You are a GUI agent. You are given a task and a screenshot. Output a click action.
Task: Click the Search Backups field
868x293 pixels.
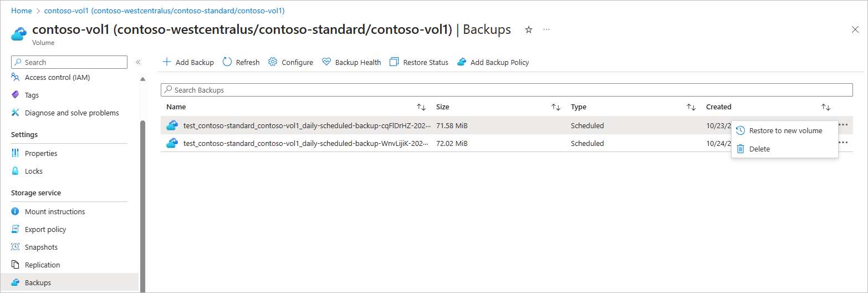pos(507,90)
